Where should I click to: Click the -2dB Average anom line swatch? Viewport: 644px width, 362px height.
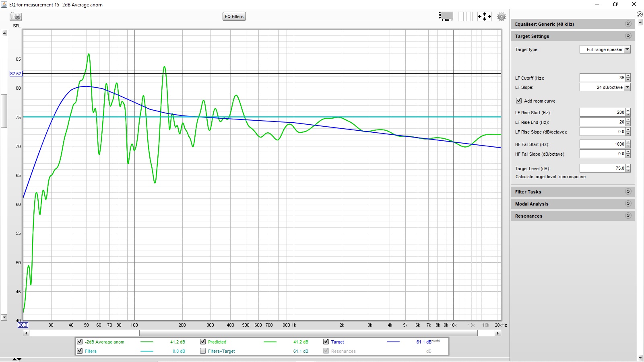(x=147, y=342)
